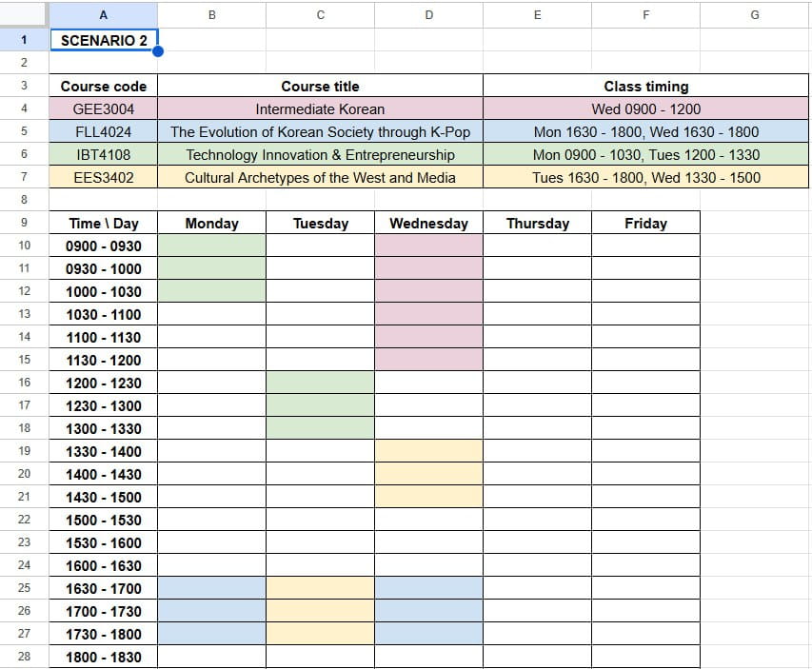Screen dimensions: 812x669
Task: Select column header G
Action: (x=755, y=14)
